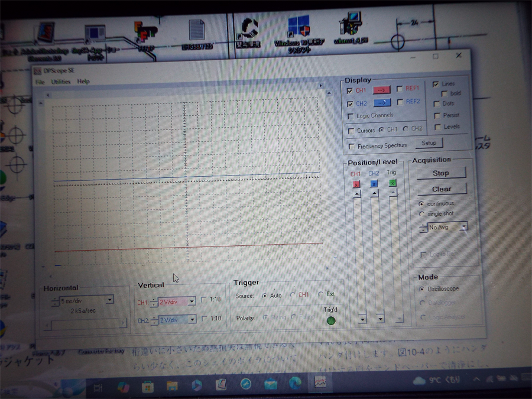Expand the CH1 2 V/div dropdown
The image size is (532, 399).
192,302
